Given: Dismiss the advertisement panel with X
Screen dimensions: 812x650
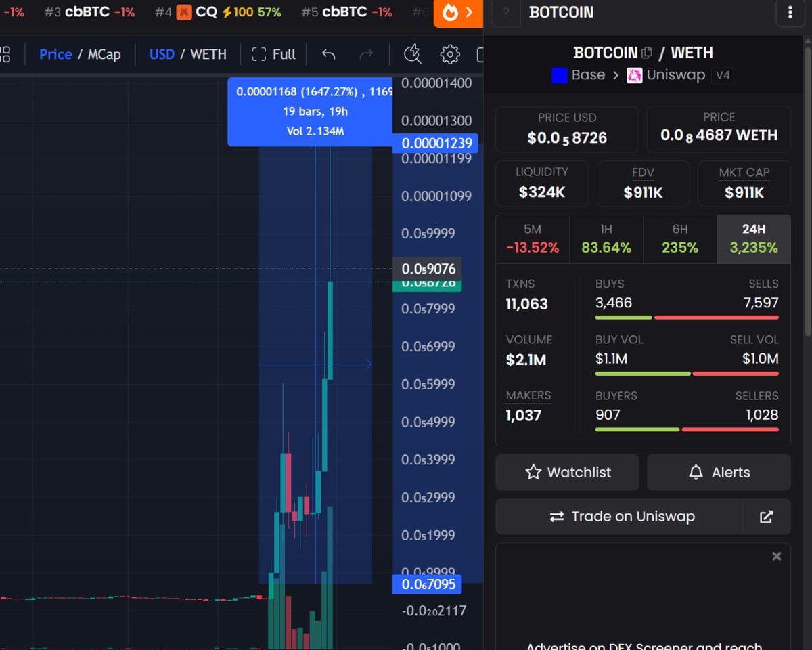Looking at the screenshot, I should (775, 556).
